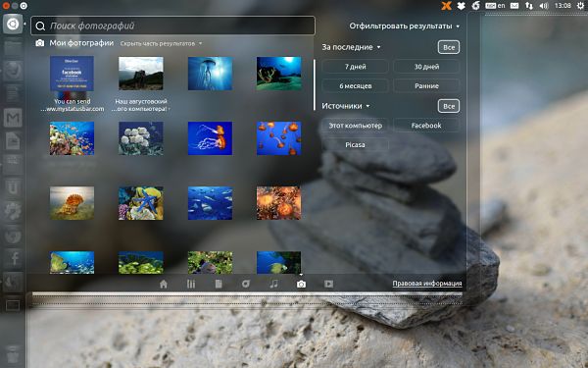Open the Правовая информация link
Image resolution: width=588 pixels, height=368 pixels.
tap(427, 284)
